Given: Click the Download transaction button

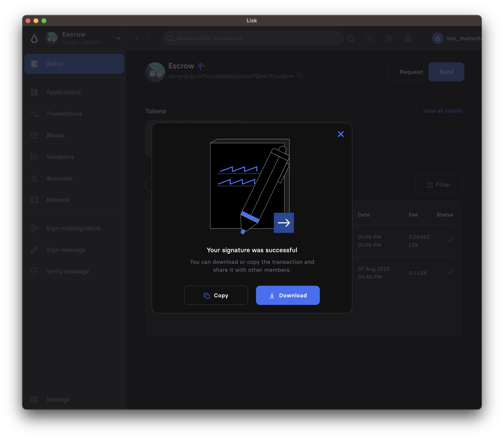Looking at the screenshot, I should pyautogui.click(x=288, y=295).
